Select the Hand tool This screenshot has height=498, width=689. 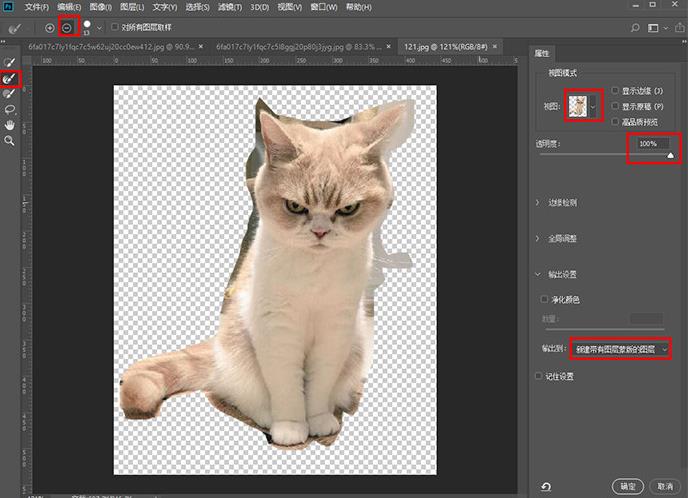pos(10,125)
